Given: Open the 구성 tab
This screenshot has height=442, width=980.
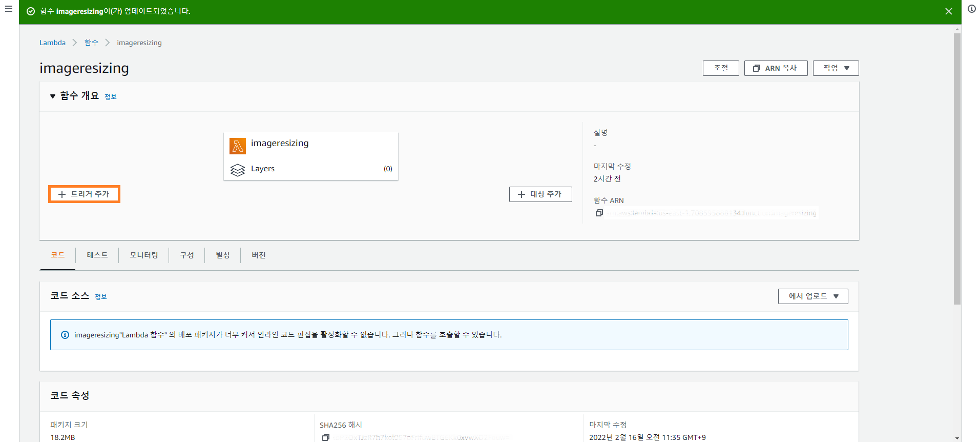Looking at the screenshot, I should [187, 255].
